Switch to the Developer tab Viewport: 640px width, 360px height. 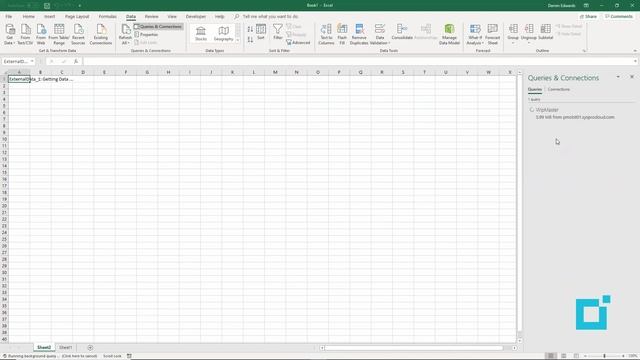[196, 16]
